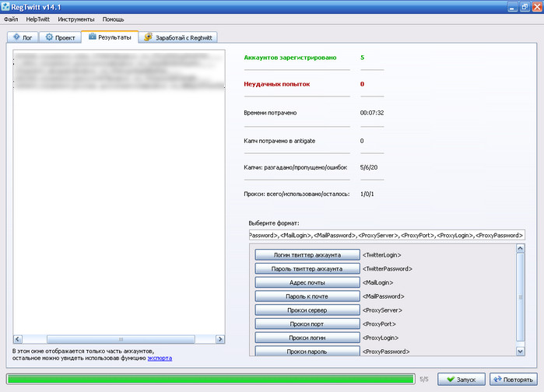Image resolution: width=544 pixels, height=392 pixels.
Task: Click the format list vertical scrollbar thumb
Action: click(520, 297)
